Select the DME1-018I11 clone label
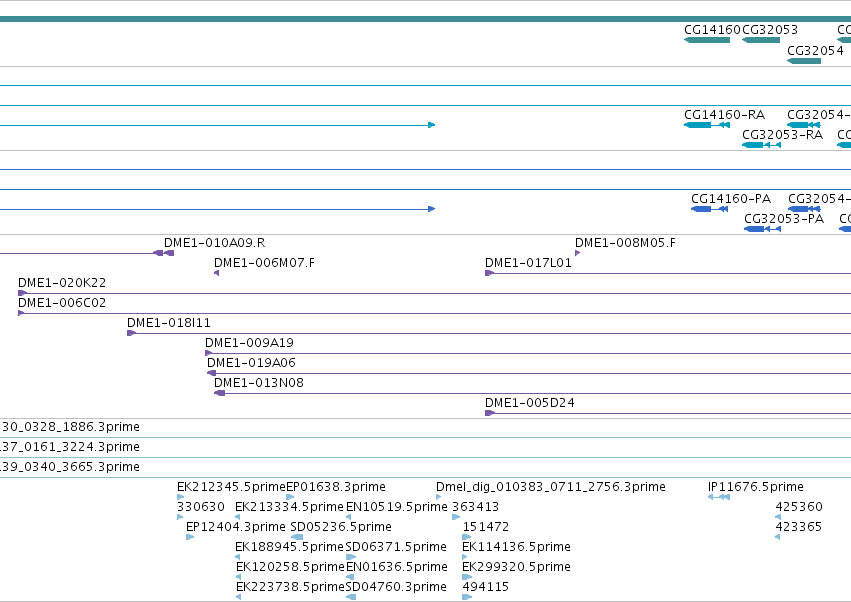 pyautogui.click(x=169, y=323)
